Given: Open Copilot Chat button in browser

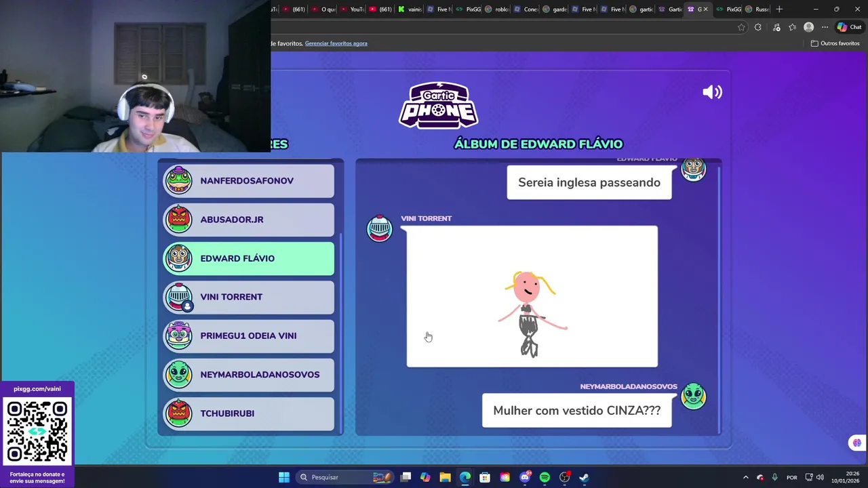Looking at the screenshot, I should (848, 27).
